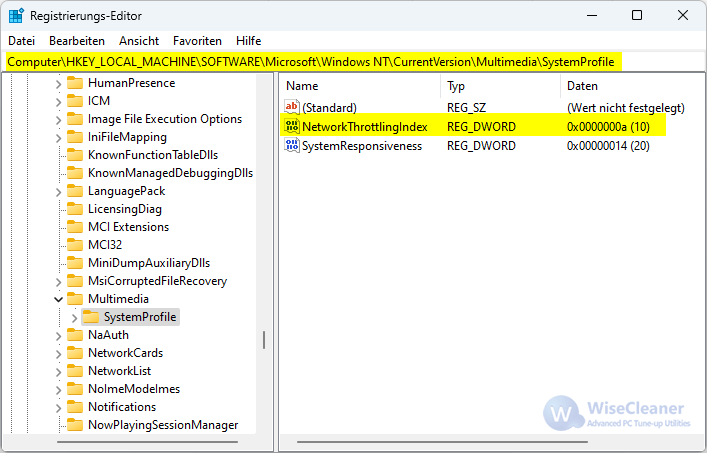This screenshot has height=453, width=707.
Task: Expand the NoImeModeImes key
Action: point(58,390)
